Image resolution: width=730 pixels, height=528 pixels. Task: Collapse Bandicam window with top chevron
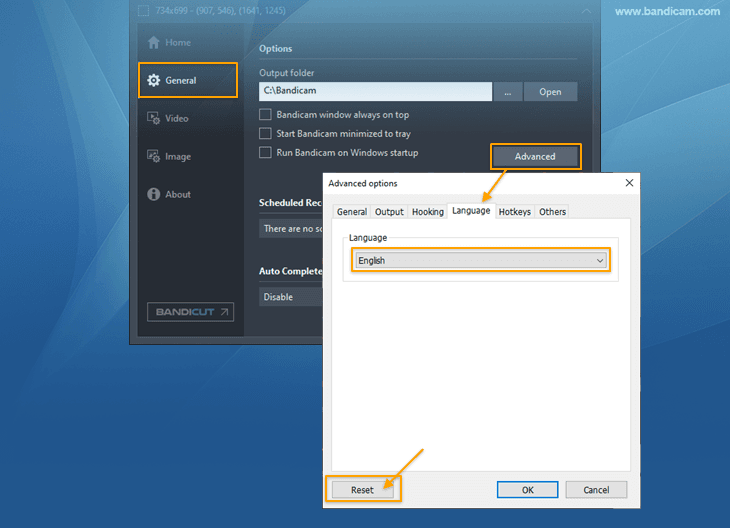pos(586,11)
